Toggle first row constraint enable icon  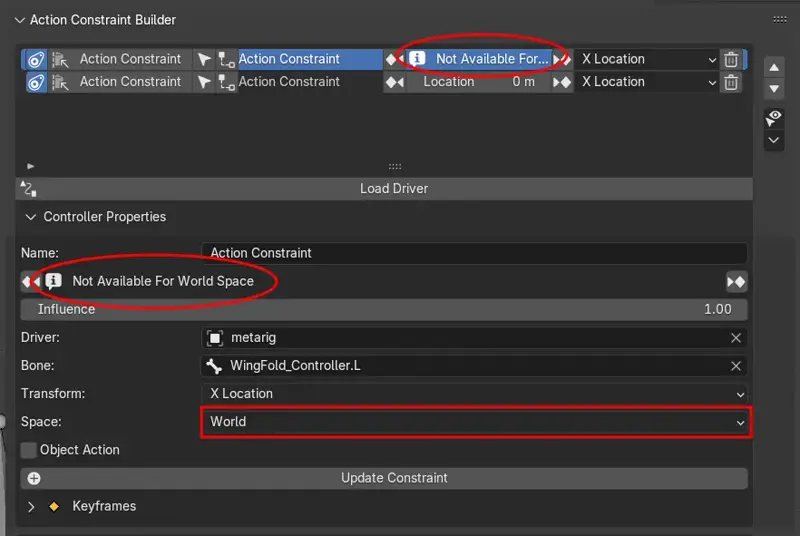tap(36, 59)
